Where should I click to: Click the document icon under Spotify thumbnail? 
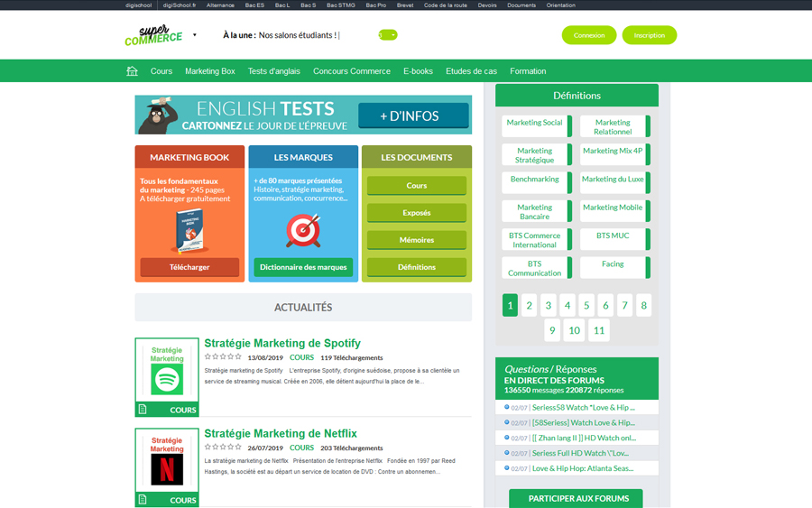coord(143,410)
